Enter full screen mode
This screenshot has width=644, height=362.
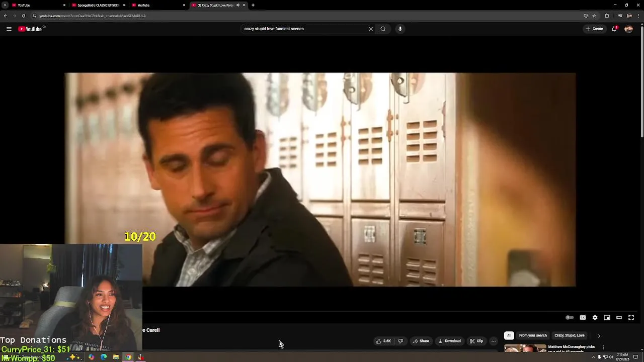pyautogui.click(x=631, y=318)
